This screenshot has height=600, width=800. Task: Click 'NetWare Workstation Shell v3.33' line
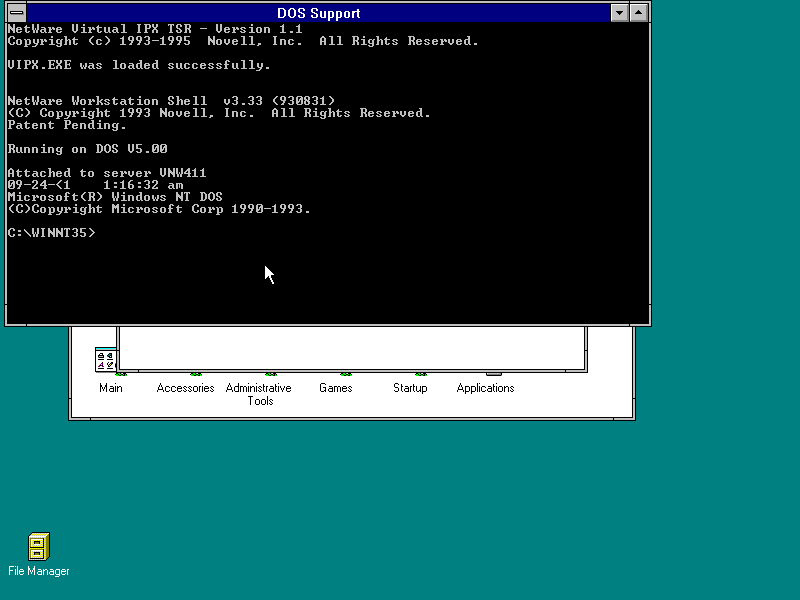171,101
